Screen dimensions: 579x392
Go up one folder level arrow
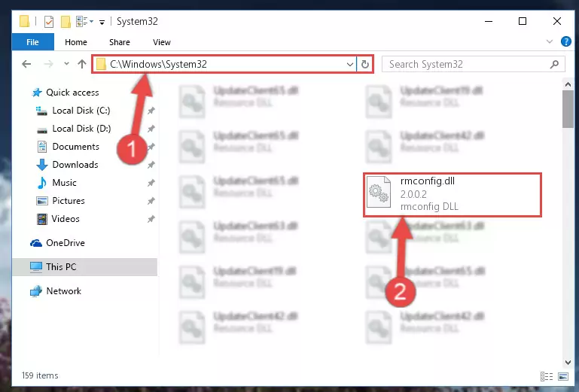[82, 64]
